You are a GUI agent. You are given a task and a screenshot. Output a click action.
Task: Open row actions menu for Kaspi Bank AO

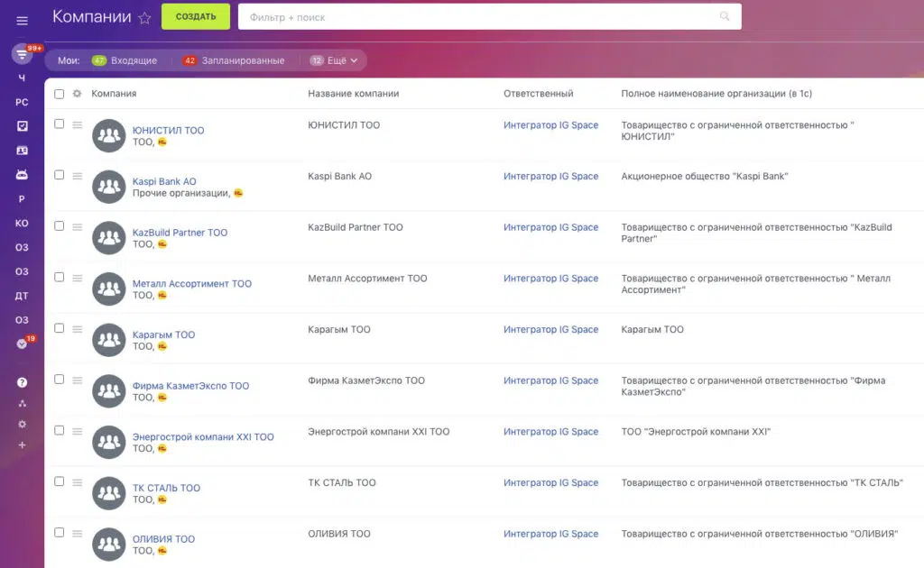pyautogui.click(x=78, y=176)
